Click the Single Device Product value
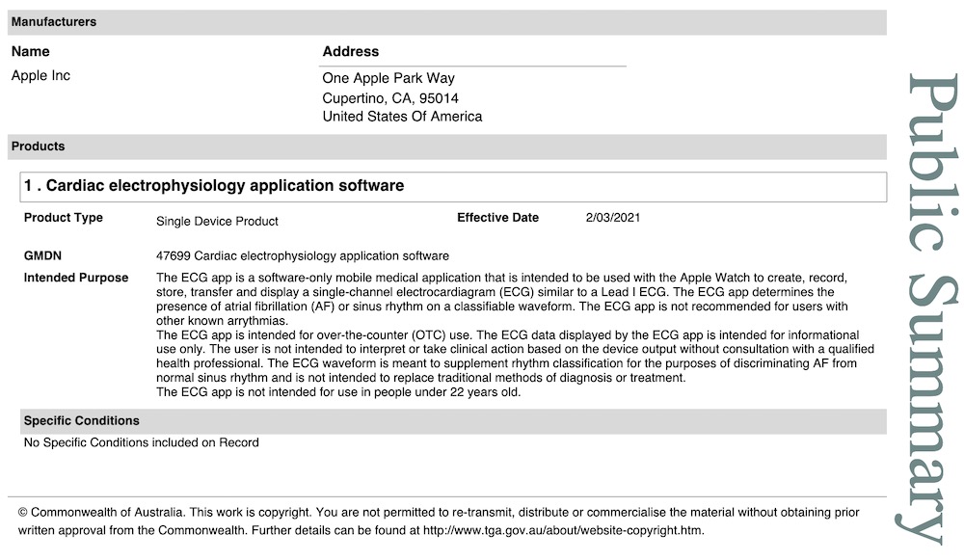Image resolution: width=964 pixels, height=560 pixels. click(x=217, y=222)
